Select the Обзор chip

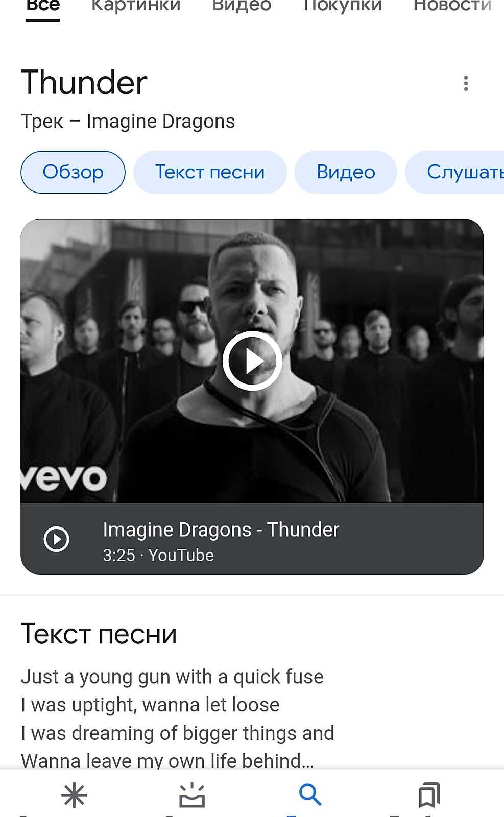(x=73, y=172)
